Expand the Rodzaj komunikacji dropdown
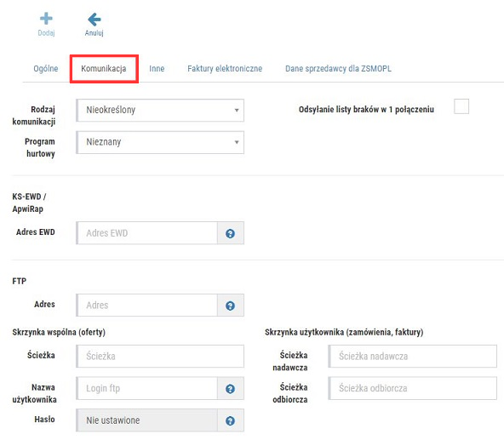This screenshot has width=504, height=440. click(x=160, y=111)
